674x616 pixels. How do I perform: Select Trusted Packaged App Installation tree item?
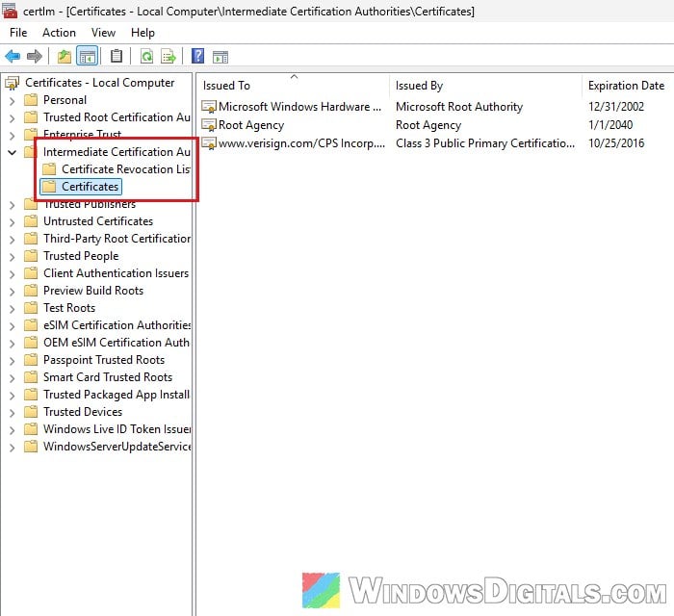pyautogui.click(x=117, y=395)
